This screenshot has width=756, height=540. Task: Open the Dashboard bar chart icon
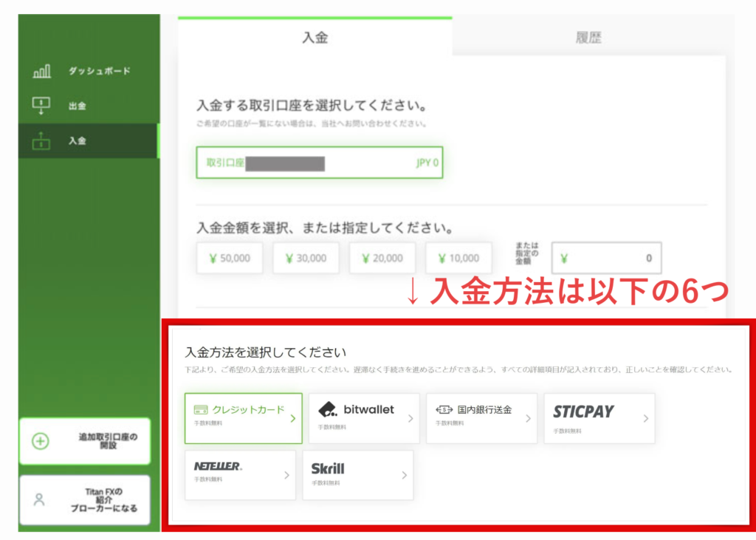coord(41,72)
